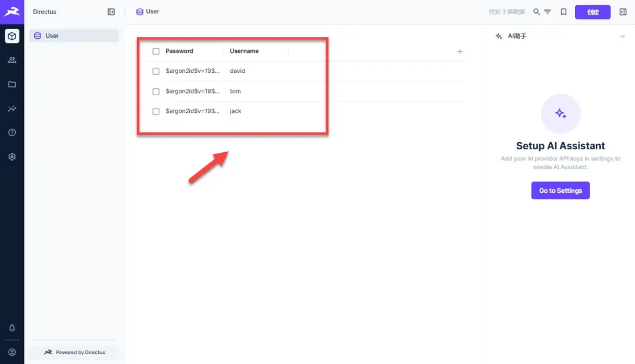The image size is (635, 364).
Task: Open the notifications bell icon
Action: [x=12, y=328]
